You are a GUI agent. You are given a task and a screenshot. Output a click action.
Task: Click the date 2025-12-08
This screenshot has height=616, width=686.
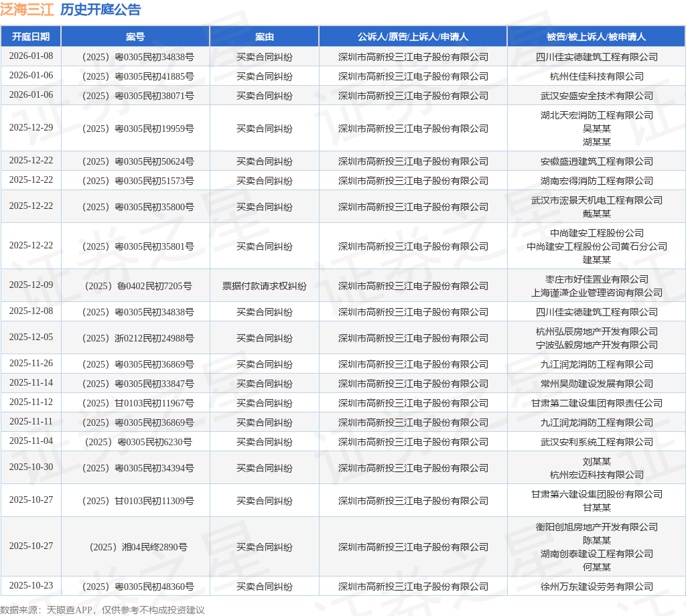(x=31, y=311)
